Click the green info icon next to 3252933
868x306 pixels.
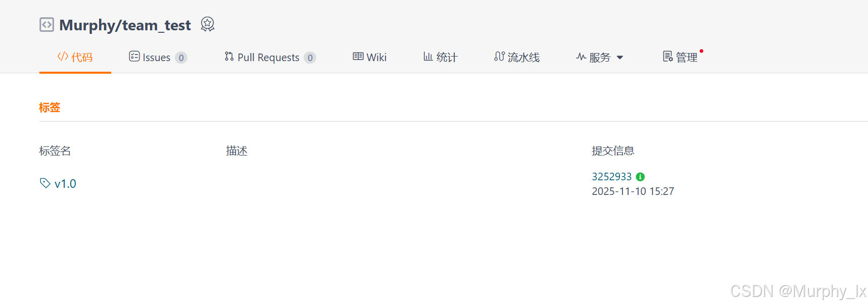[x=640, y=177]
